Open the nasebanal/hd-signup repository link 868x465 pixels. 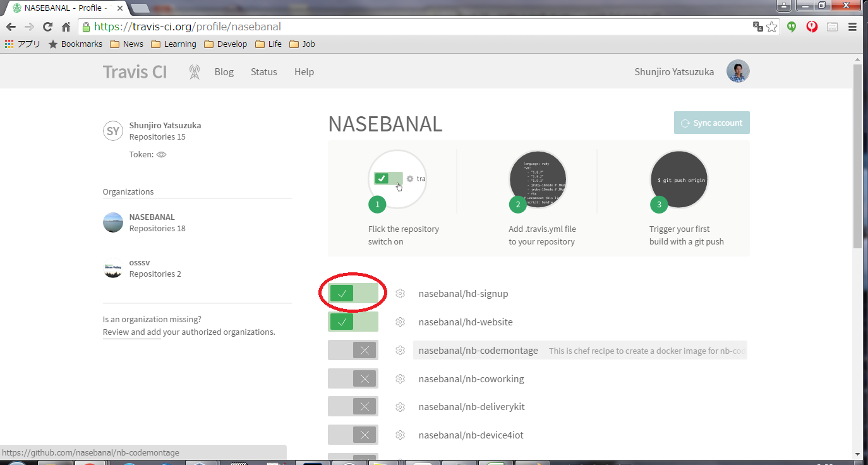click(463, 293)
